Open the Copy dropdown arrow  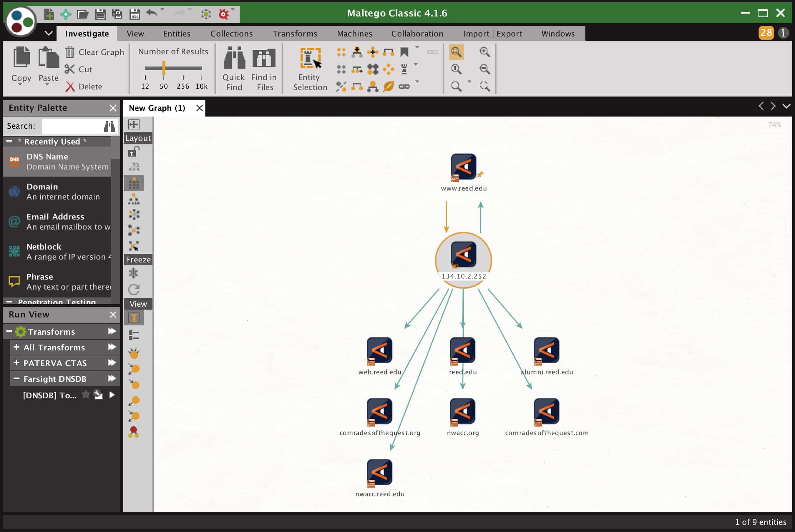(20, 85)
